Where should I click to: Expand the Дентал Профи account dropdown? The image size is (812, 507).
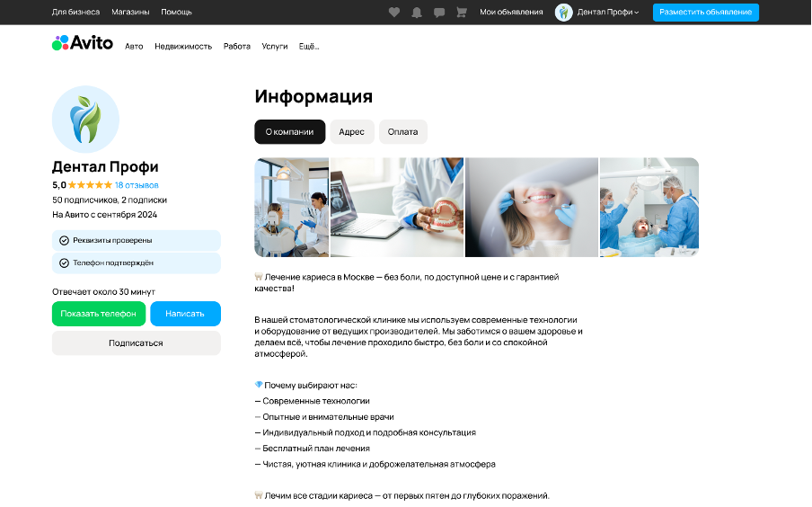[608, 12]
